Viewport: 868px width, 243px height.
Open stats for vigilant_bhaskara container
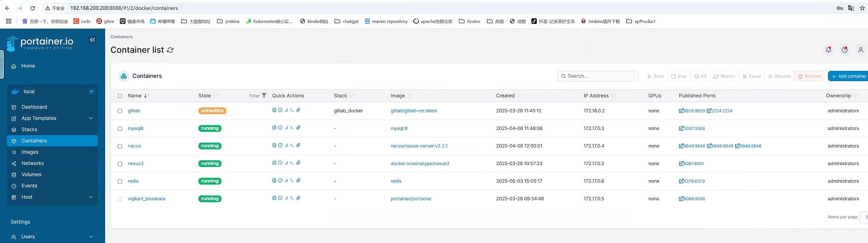click(286, 198)
